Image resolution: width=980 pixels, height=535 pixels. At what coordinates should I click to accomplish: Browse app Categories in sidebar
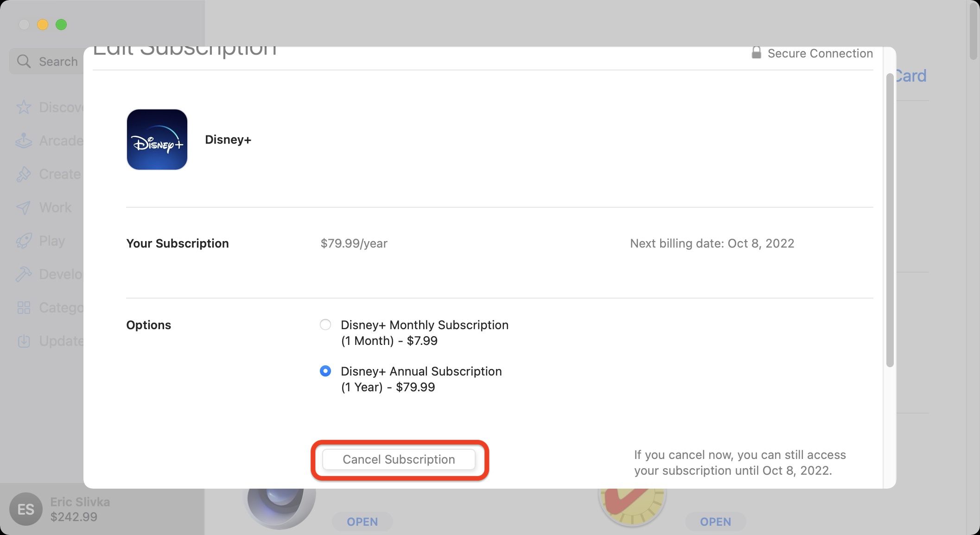click(51, 307)
